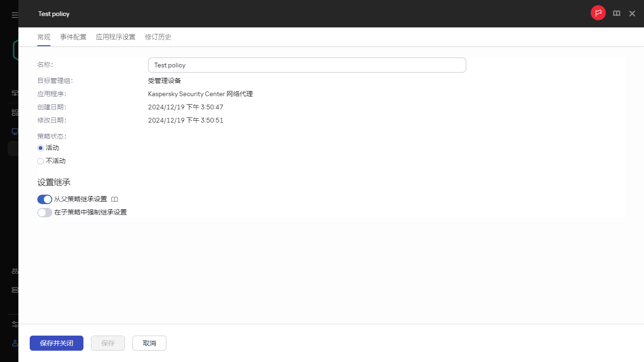Open the console settings sliders icon in sidebar
The width and height of the screenshot is (644, 362).
pos(14,324)
